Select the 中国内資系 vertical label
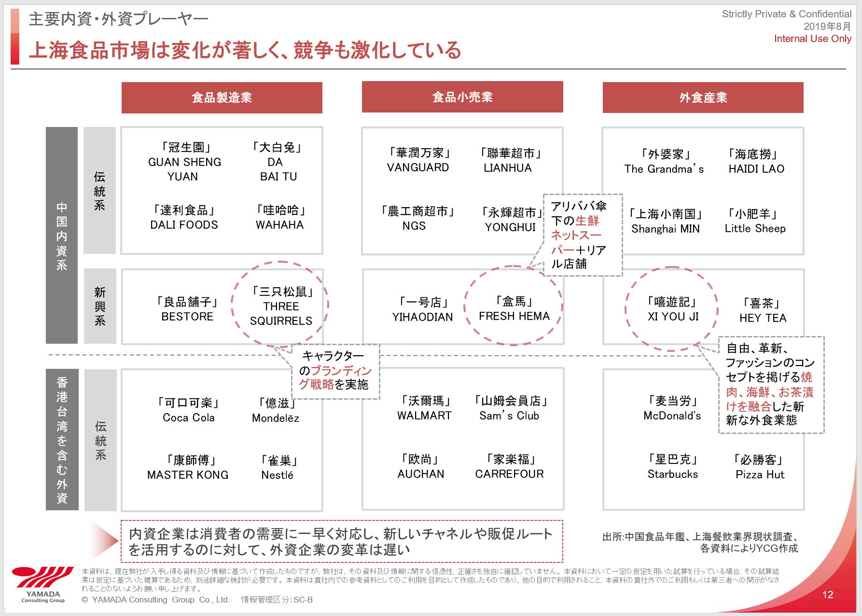 click(x=62, y=236)
